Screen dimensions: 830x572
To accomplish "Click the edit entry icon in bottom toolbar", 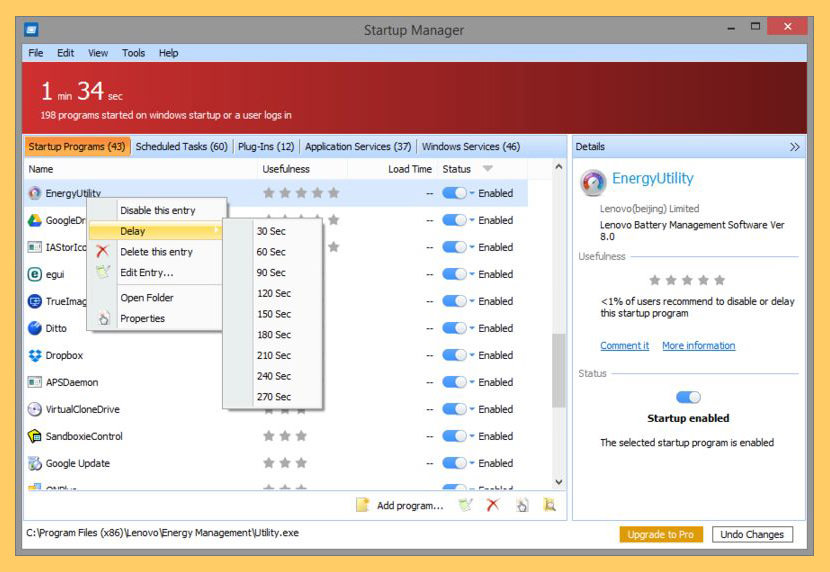I will pyautogui.click(x=465, y=505).
